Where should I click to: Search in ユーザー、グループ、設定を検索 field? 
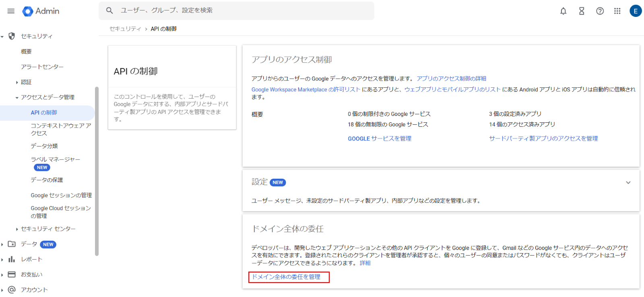tap(236, 10)
